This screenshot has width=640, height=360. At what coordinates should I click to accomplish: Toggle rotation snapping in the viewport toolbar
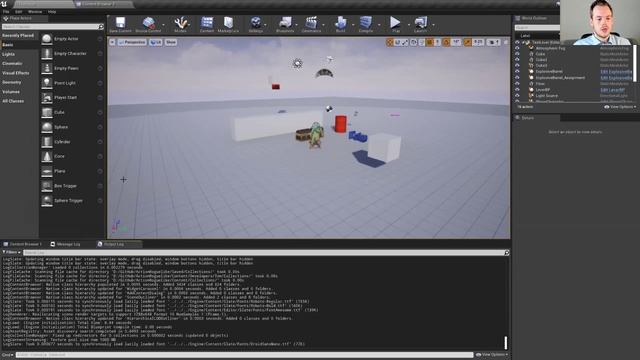pos(446,42)
